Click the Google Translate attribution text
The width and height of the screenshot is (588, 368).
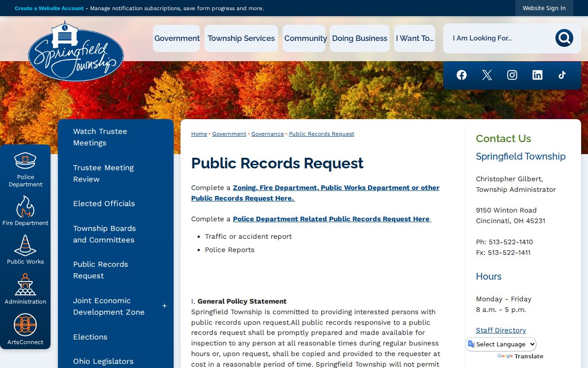pyautogui.click(x=520, y=356)
